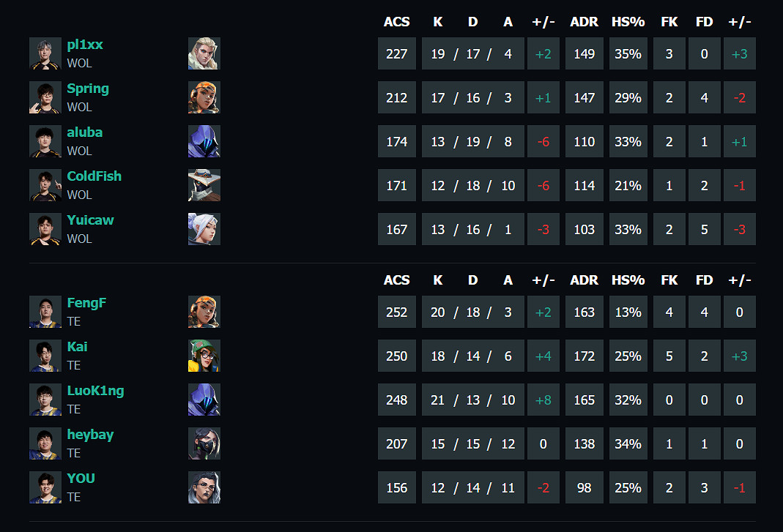Click the Omen agent icon in aluba's row
The width and height of the screenshot is (783, 532).
coord(204,141)
